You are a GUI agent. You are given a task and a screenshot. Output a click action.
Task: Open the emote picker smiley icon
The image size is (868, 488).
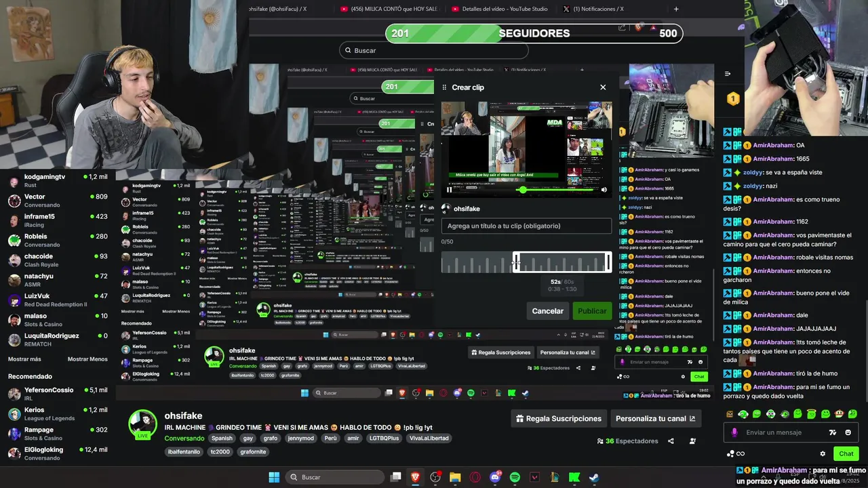[848, 432]
